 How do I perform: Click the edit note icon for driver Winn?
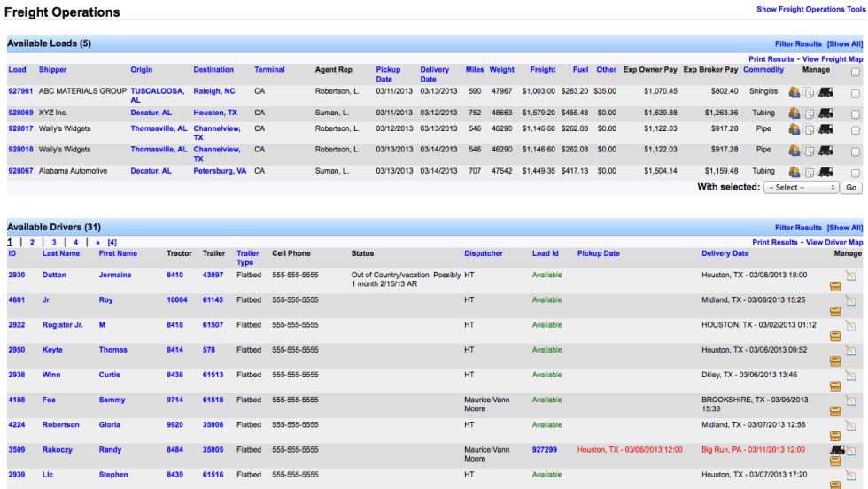pos(850,376)
